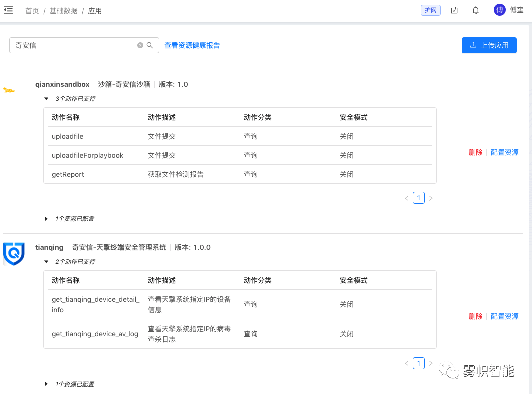Click 动作分类 header in tianqing table
The width and height of the screenshot is (532, 394).
(258, 280)
